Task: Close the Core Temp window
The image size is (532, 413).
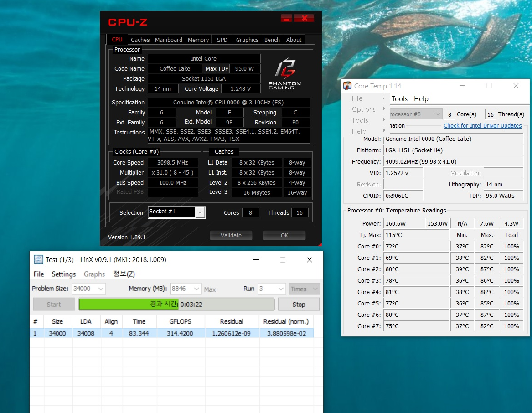Action: [516, 86]
